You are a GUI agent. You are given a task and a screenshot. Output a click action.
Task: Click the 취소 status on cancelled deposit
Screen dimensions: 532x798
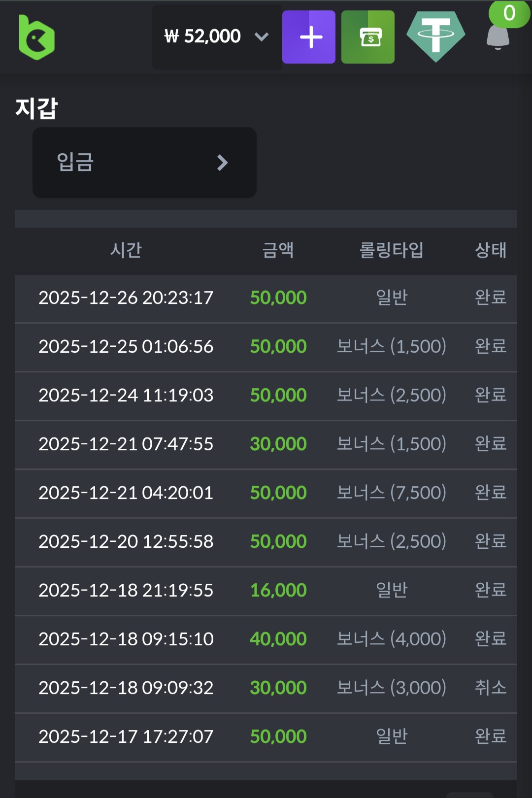click(x=491, y=688)
